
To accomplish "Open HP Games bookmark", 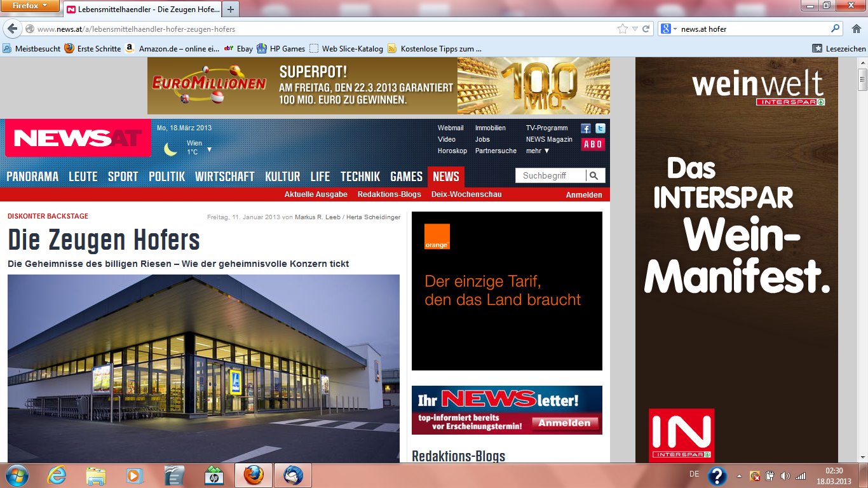I will pos(281,48).
